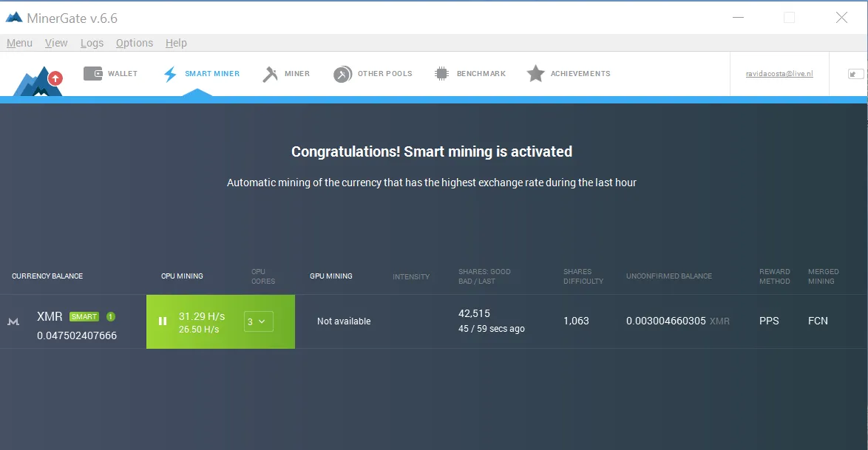This screenshot has height=450, width=868.
Task: Pause CPU mining for XMR
Action: click(x=163, y=321)
